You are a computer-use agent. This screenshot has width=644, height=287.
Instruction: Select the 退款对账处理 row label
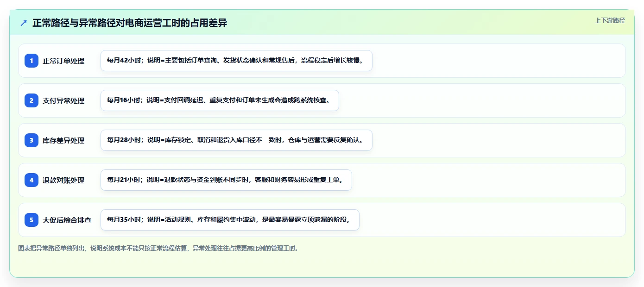coord(63,180)
